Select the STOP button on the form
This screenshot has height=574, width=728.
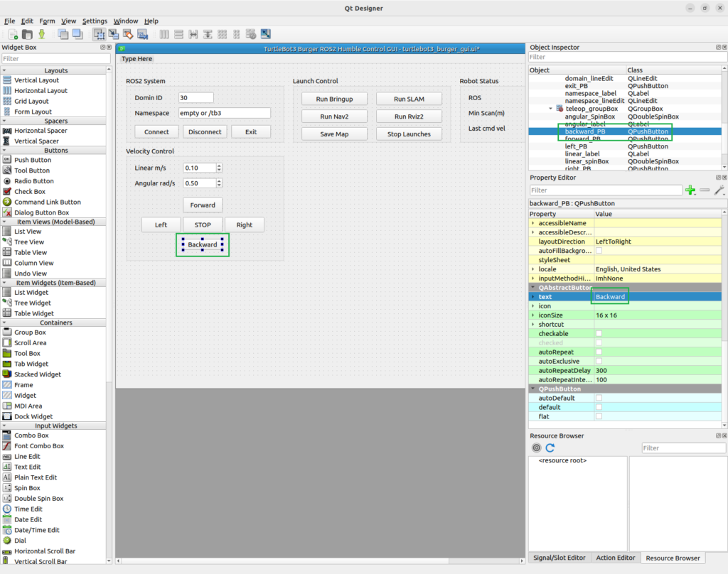(x=203, y=224)
